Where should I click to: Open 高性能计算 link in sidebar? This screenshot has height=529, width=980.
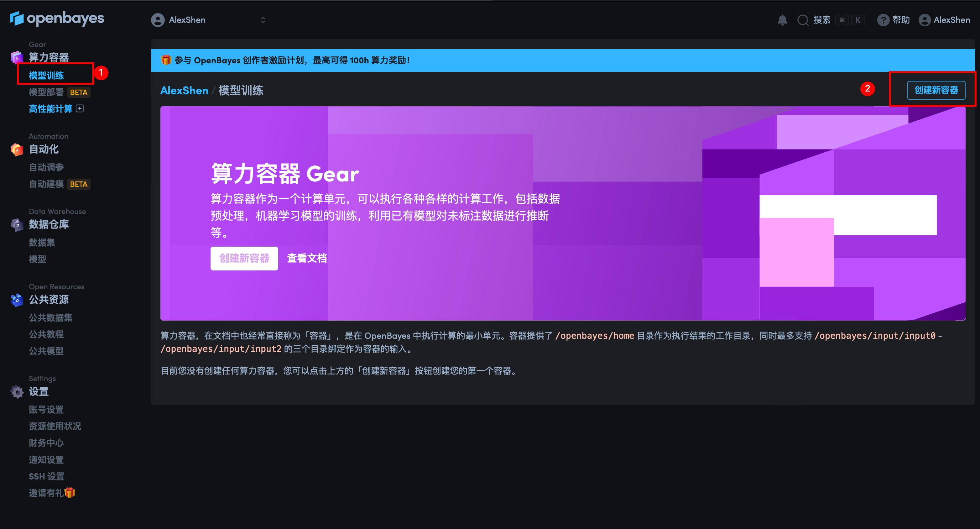point(51,109)
